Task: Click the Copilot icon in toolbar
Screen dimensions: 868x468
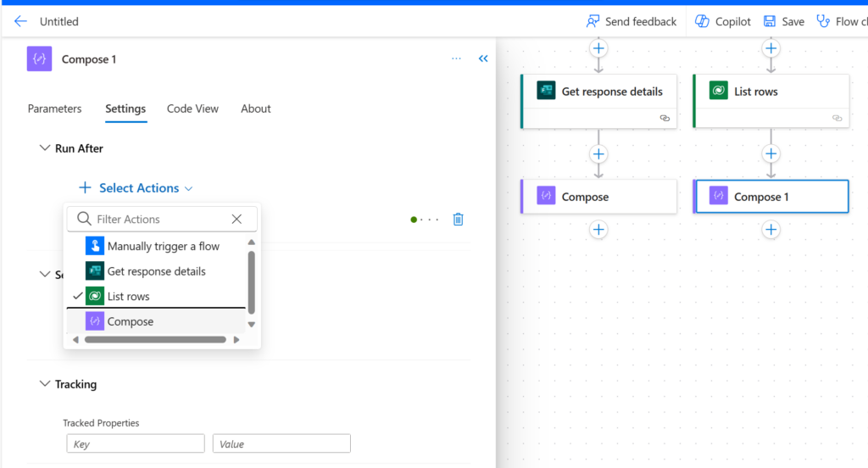Action: point(703,21)
